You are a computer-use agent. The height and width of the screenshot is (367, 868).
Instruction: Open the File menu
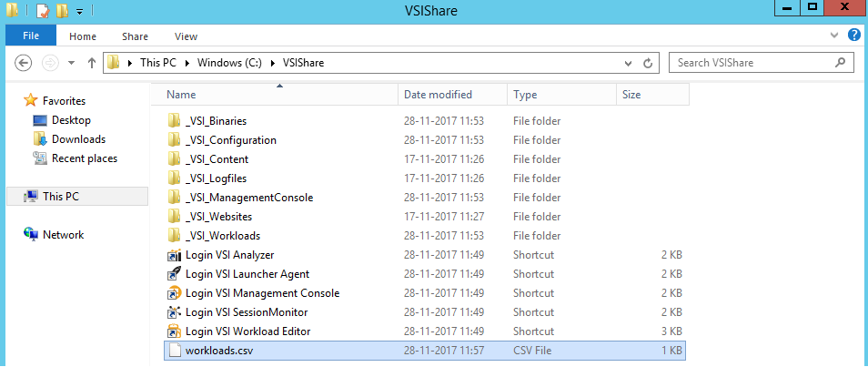[x=31, y=36]
